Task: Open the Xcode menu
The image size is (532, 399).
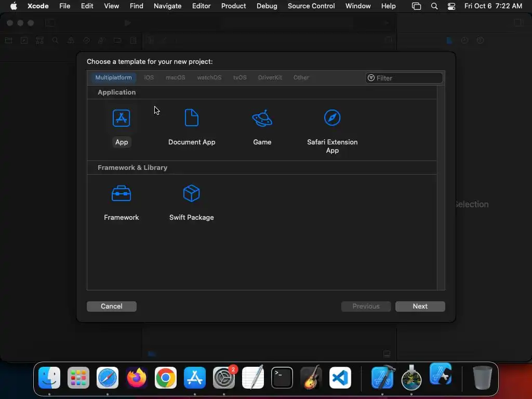Action: (x=38, y=6)
